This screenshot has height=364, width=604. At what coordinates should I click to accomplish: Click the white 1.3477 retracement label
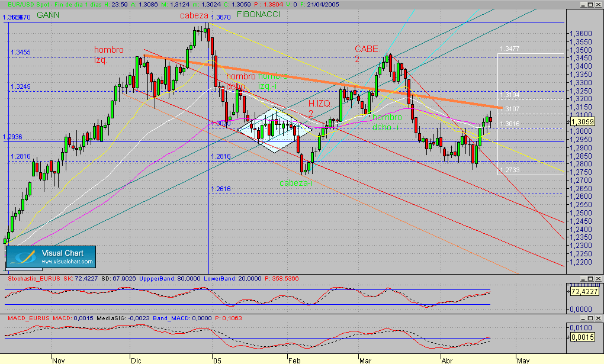510,49
